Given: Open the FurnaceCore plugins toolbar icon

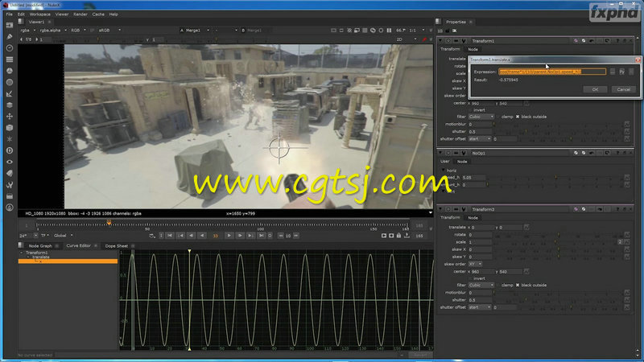Looking at the screenshot, I should (10, 208).
